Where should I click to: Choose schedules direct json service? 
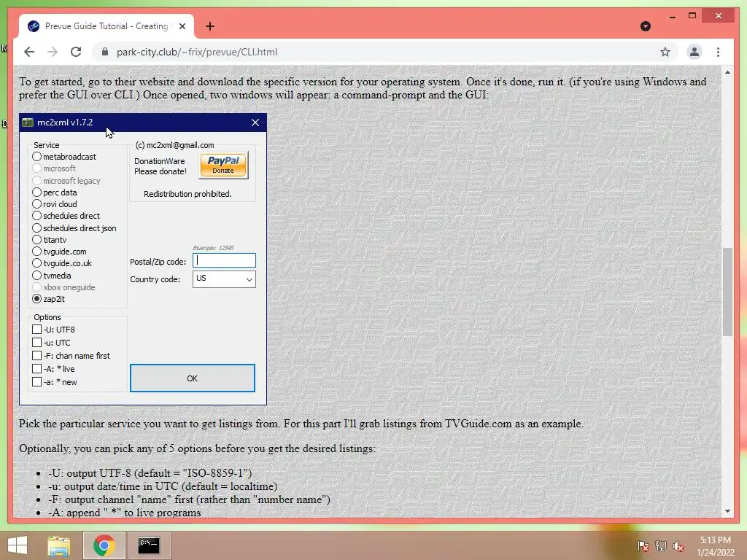click(x=36, y=228)
